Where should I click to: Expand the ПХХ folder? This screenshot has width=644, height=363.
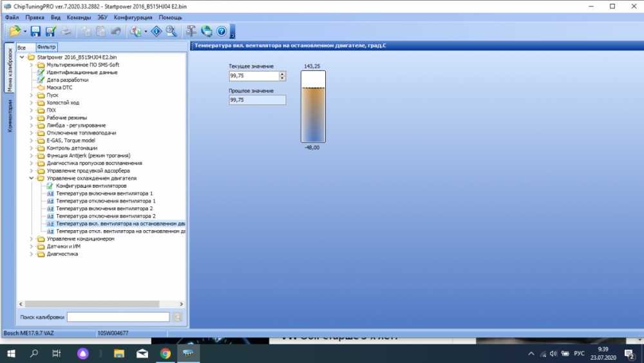pos(32,110)
